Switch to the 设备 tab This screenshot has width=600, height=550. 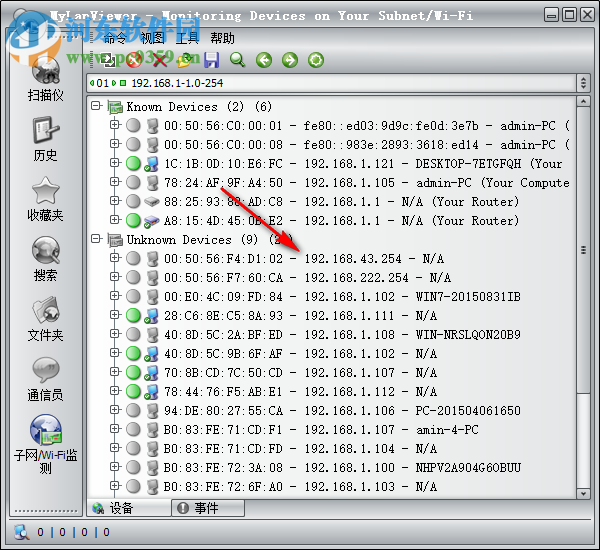pos(129,508)
